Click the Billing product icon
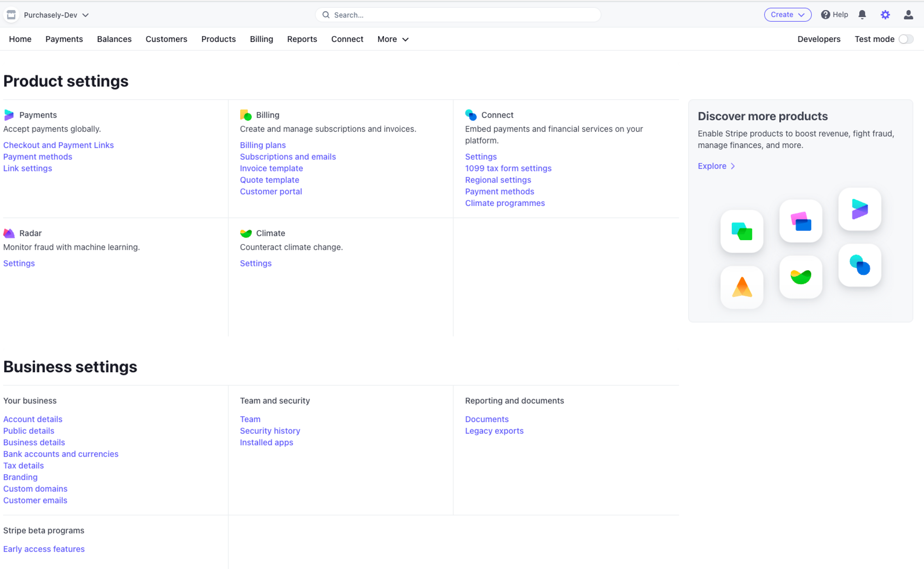The height and width of the screenshot is (569, 924). pyautogui.click(x=246, y=115)
